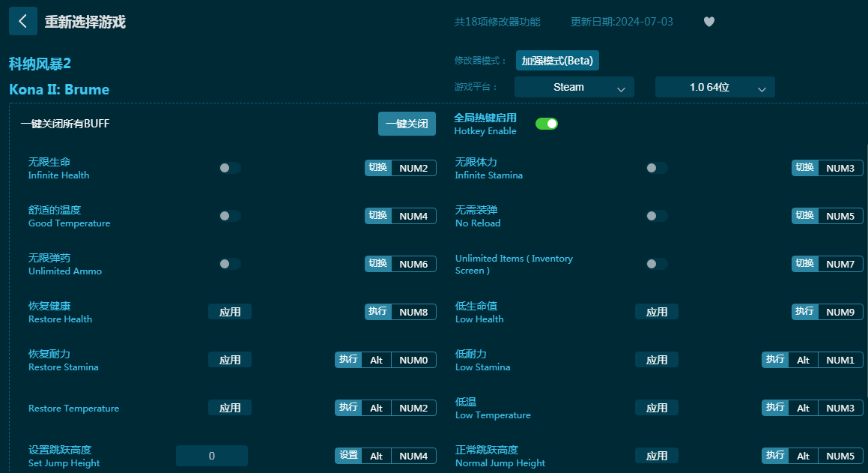
Task: Click the Alt modifier for Restore Temperature hotkey
Action: click(377, 408)
